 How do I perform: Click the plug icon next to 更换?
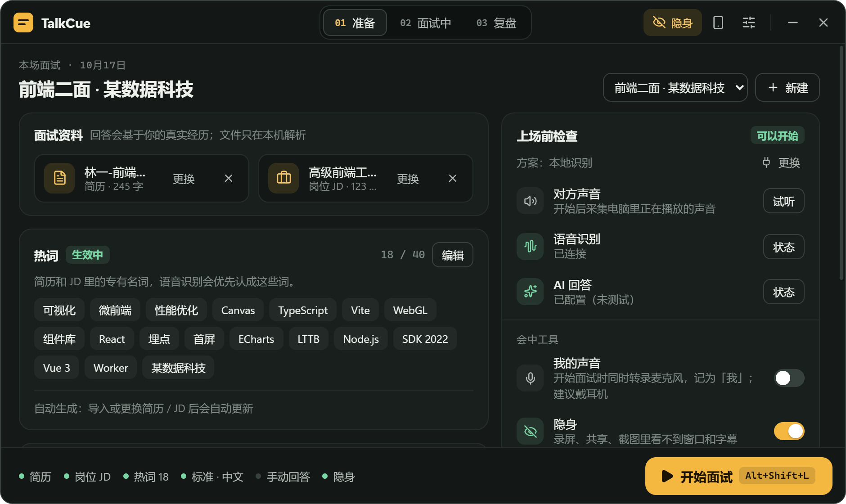pos(766,162)
